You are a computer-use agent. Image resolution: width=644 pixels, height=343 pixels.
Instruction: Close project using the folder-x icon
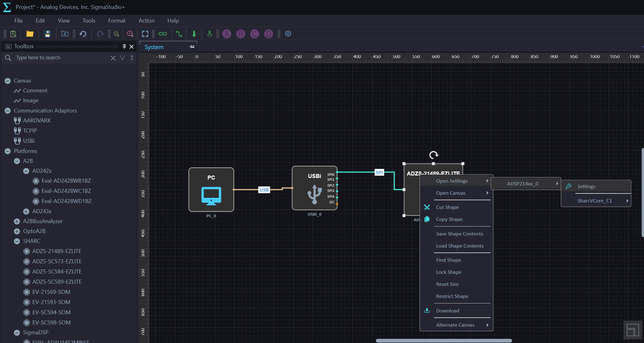tap(65, 34)
